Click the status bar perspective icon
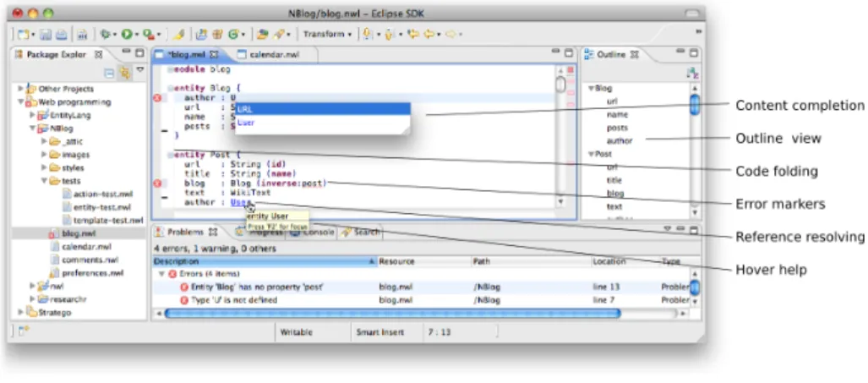 click(x=24, y=331)
